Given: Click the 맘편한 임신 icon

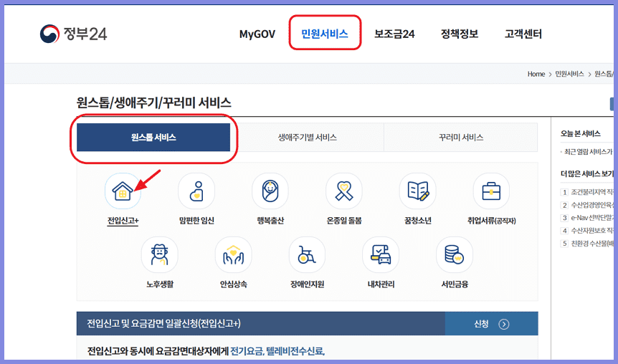Looking at the screenshot, I should coord(196,191).
